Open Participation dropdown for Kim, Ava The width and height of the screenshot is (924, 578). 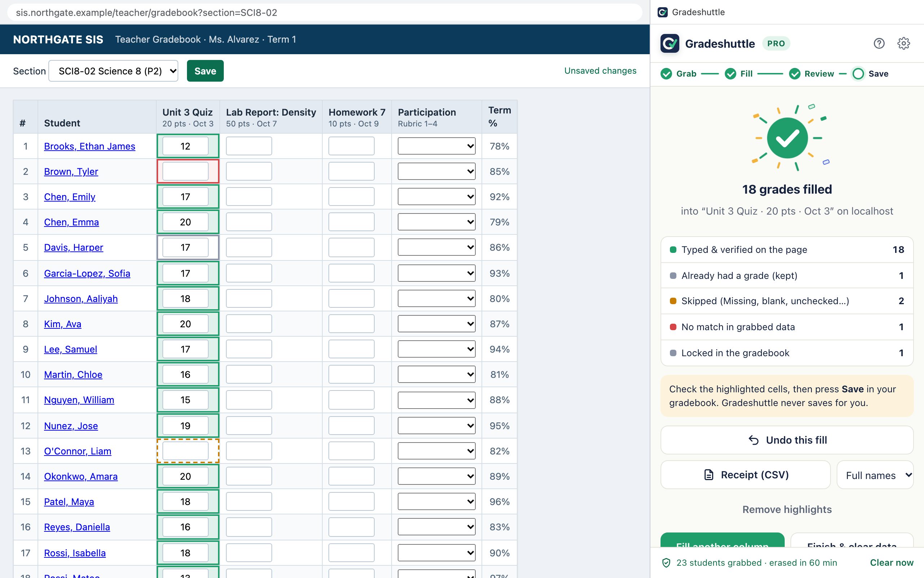(x=436, y=324)
